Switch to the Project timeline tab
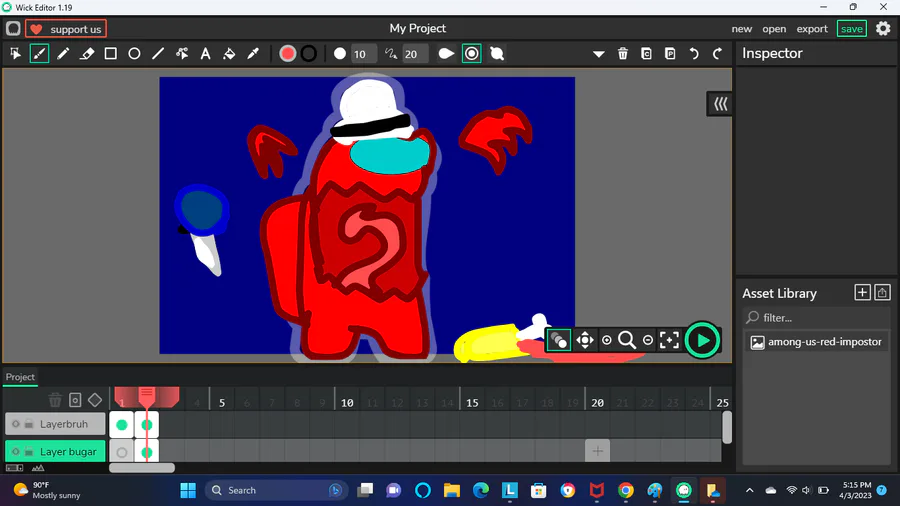This screenshot has height=506, width=900. click(x=20, y=377)
